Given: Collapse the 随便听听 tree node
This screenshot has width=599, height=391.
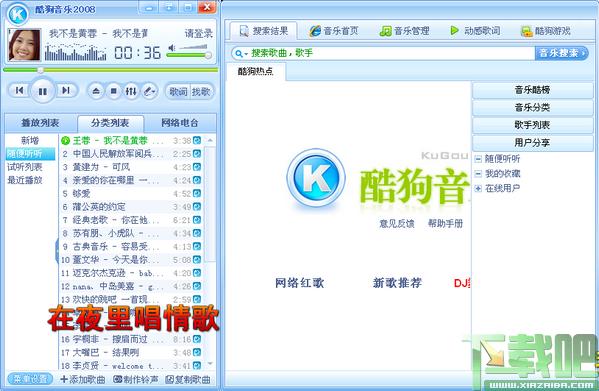Looking at the screenshot, I should 478,158.
